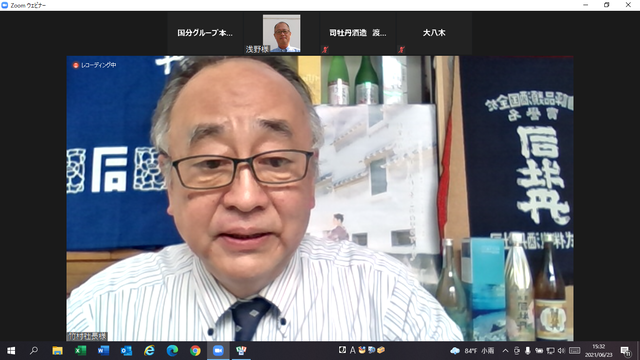Screen dimensions: 640x360
Task: Open the notification action center
Action: click(x=625, y=351)
